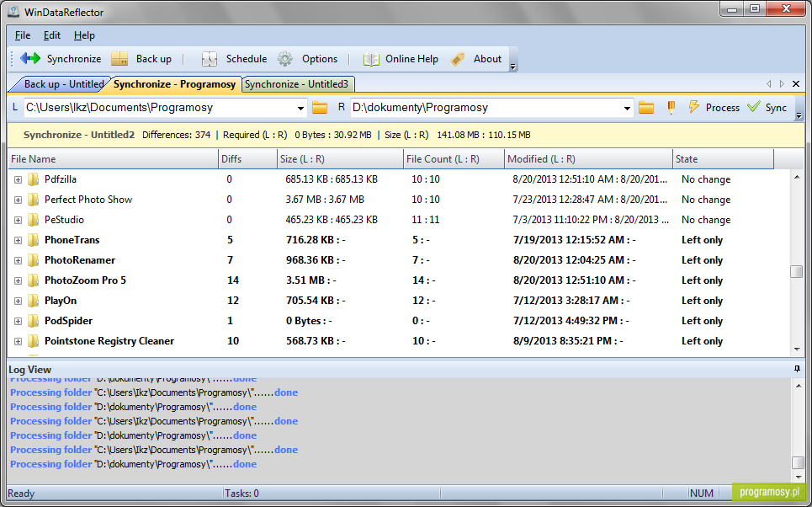Click the Synchronize double-arrow toolbar icon

30,59
